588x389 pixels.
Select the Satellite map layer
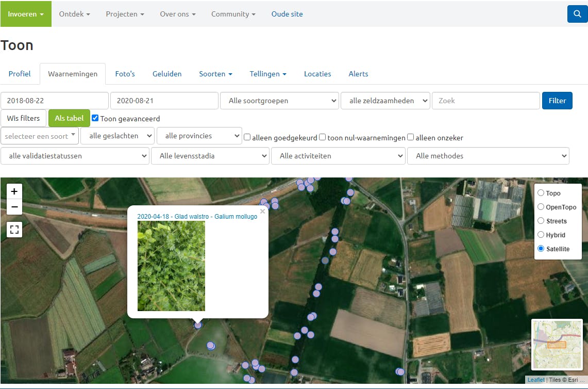(541, 248)
